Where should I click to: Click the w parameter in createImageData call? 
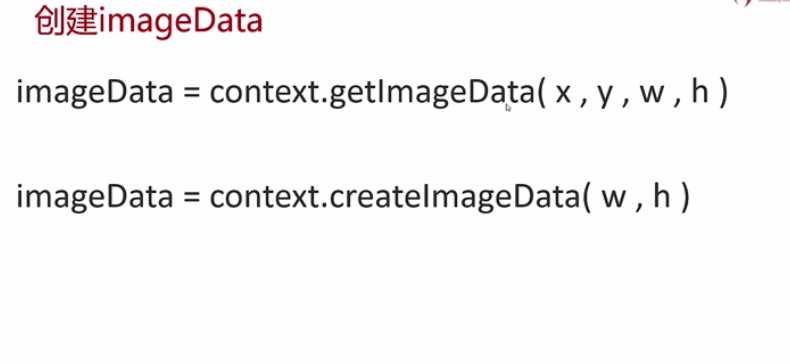click(x=614, y=198)
